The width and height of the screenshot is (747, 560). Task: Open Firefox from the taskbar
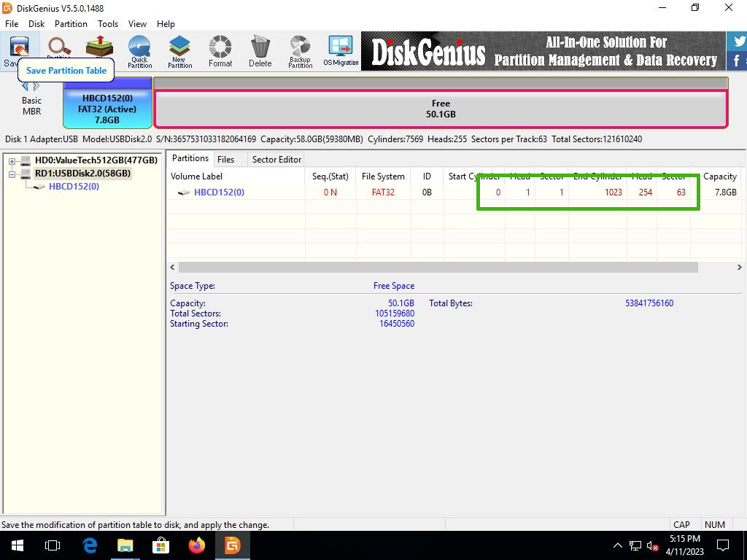[x=196, y=545]
